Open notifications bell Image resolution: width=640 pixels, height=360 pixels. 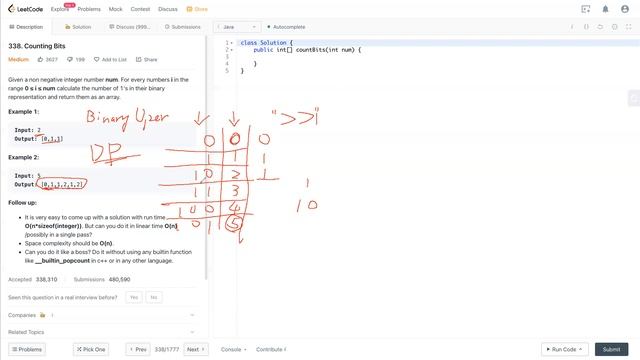click(605, 9)
